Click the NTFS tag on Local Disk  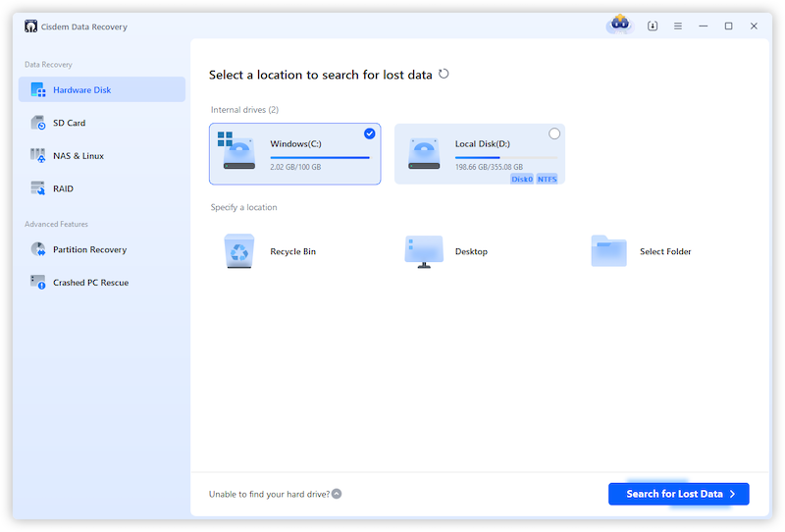click(548, 179)
